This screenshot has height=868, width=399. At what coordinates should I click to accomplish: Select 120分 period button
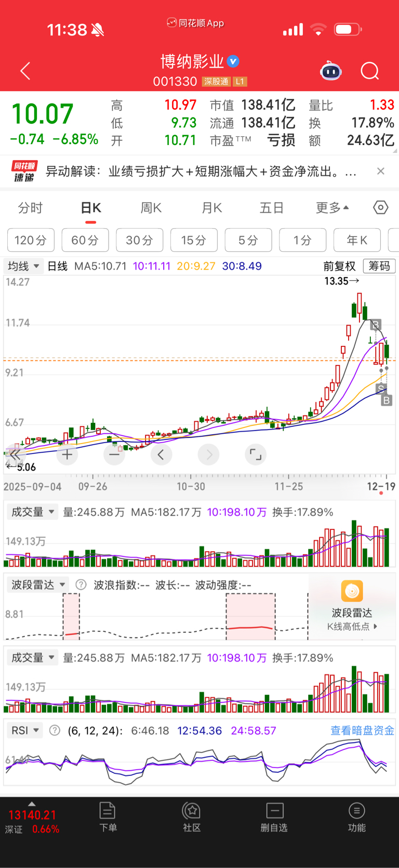click(x=31, y=240)
